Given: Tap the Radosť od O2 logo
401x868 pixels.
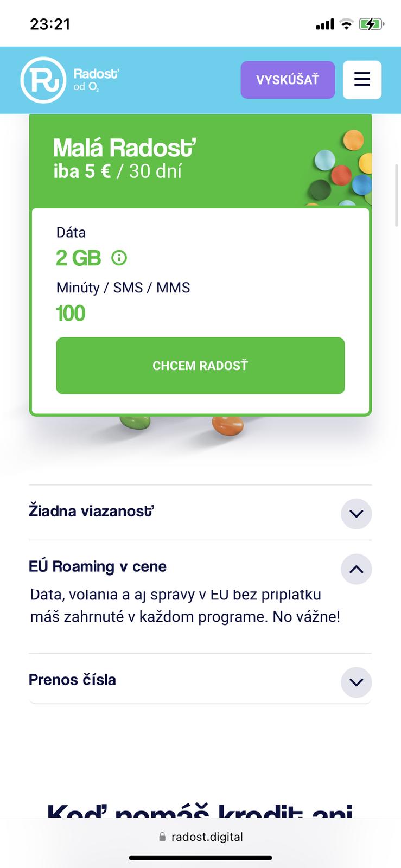Looking at the screenshot, I should (69, 80).
